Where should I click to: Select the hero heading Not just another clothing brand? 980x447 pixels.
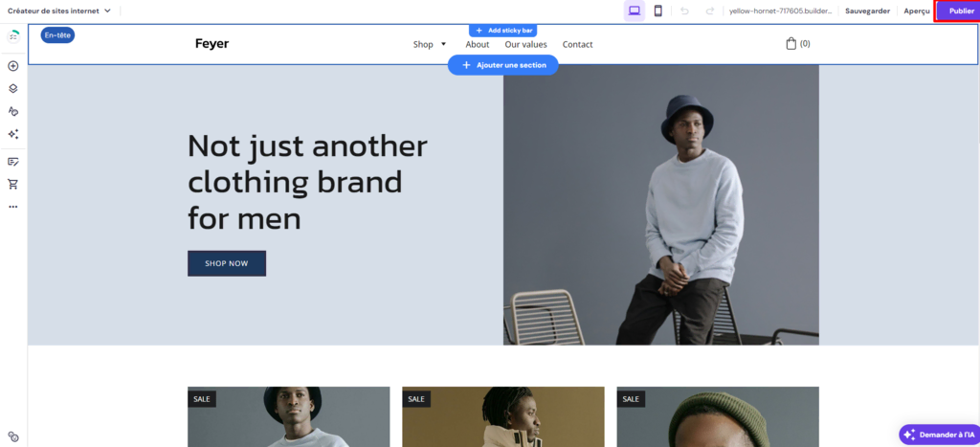pyautogui.click(x=307, y=183)
